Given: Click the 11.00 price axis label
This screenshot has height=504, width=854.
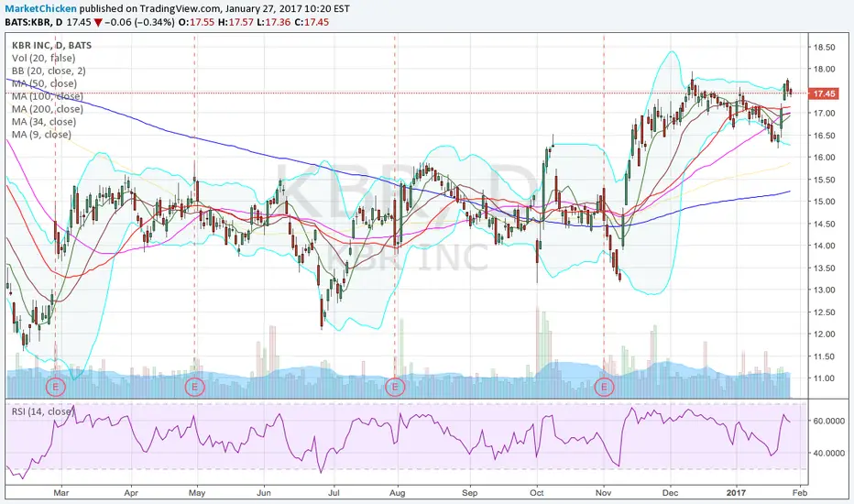Looking at the screenshot, I should coord(824,378).
